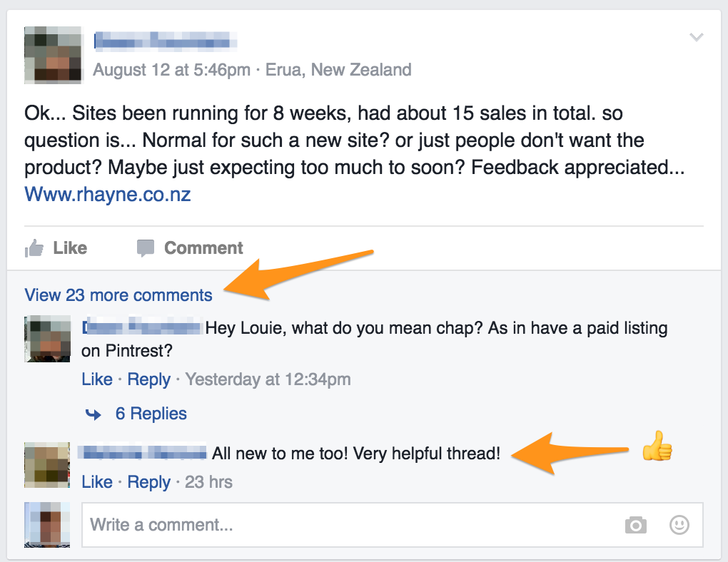
Task: Reply to the 'Hey Louie' comment
Action: pos(148,379)
